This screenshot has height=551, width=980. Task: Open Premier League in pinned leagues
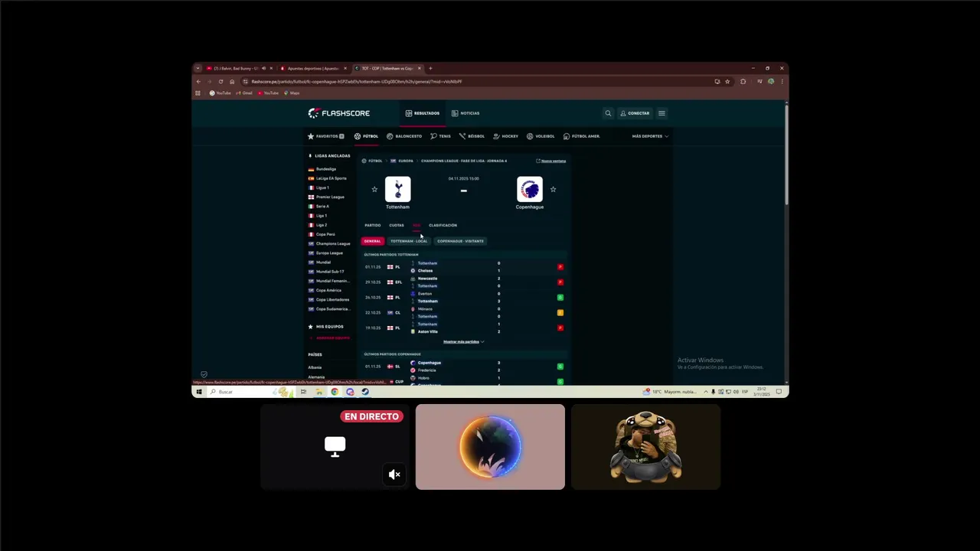click(x=326, y=197)
